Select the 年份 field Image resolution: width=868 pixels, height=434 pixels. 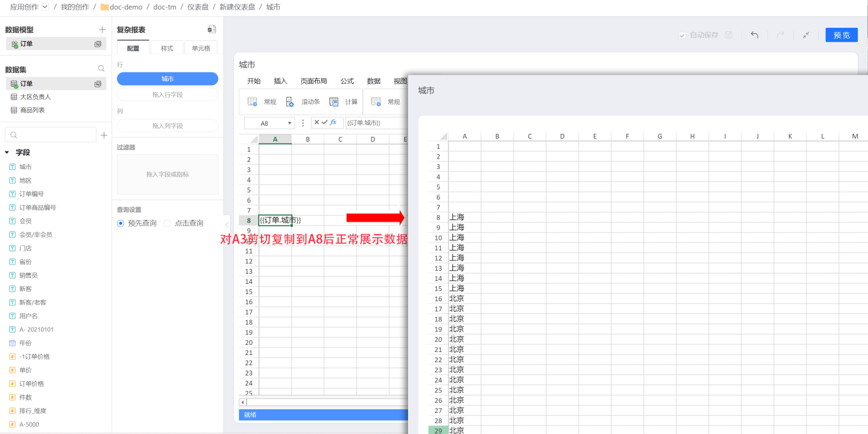[x=25, y=343]
